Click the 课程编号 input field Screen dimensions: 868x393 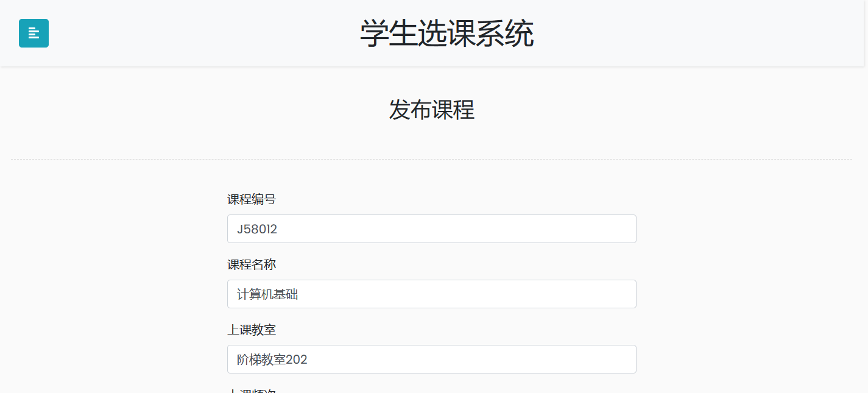[431, 228]
